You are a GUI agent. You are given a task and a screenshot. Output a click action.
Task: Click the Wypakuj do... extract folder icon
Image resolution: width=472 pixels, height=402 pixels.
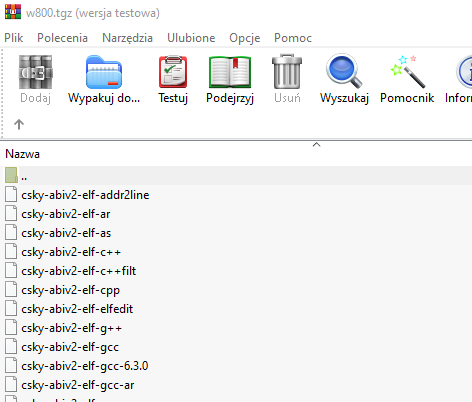(x=104, y=72)
